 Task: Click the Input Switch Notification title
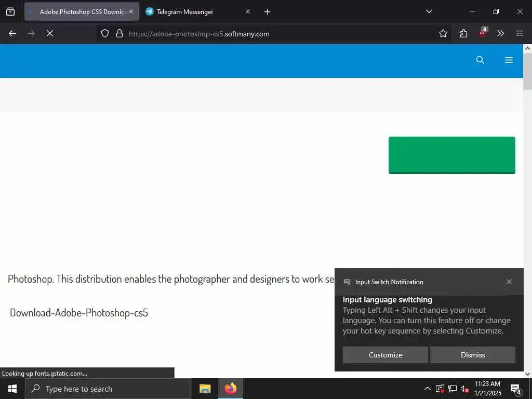point(389,282)
